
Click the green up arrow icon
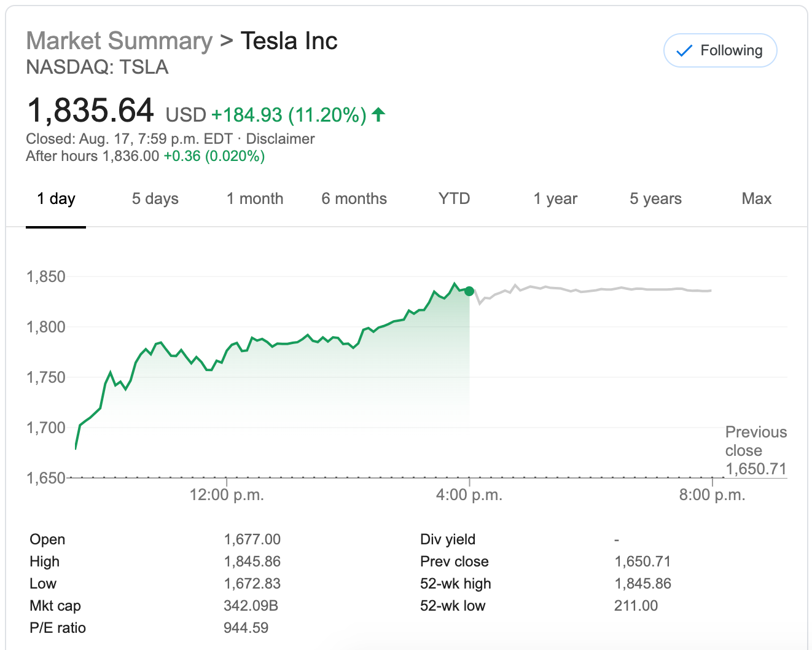pos(378,114)
